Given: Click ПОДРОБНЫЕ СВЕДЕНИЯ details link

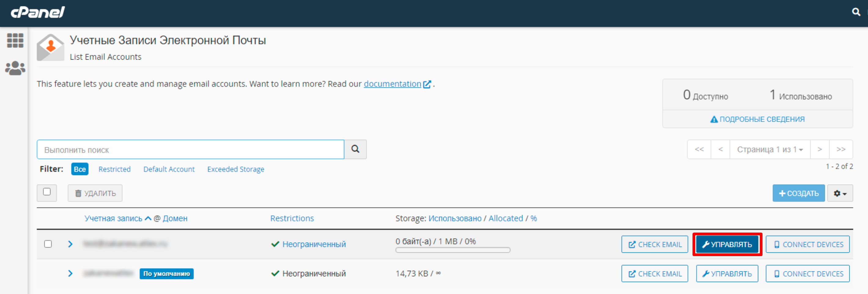Looking at the screenshot, I should 758,119.
